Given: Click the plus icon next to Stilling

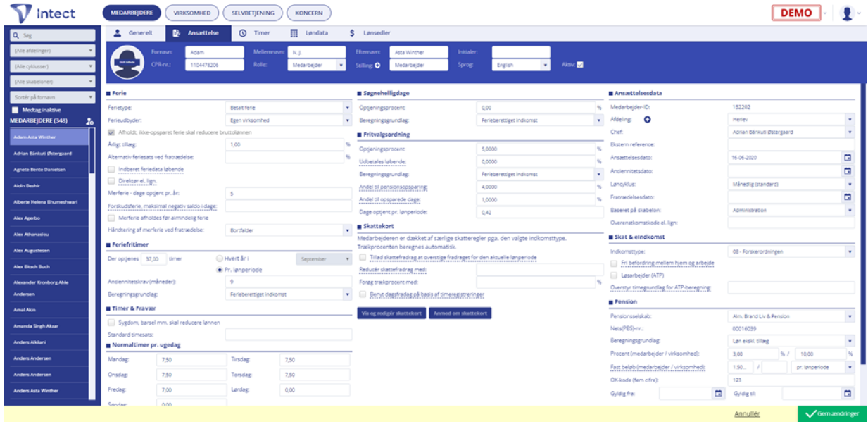Looking at the screenshot, I should [377, 65].
